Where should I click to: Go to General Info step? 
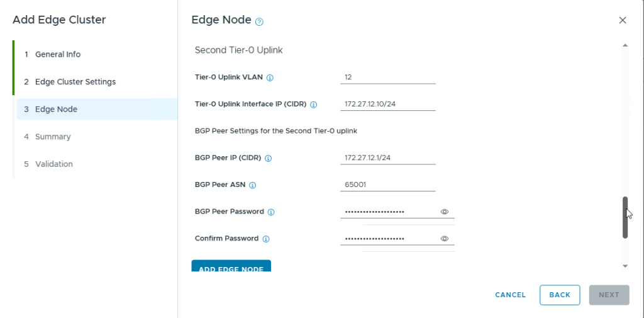pos(58,54)
